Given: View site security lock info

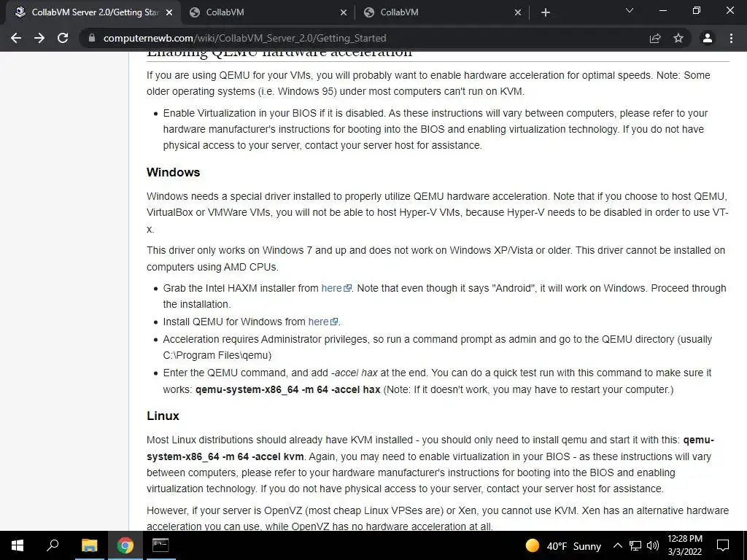Looking at the screenshot, I should [x=92, y=38].
